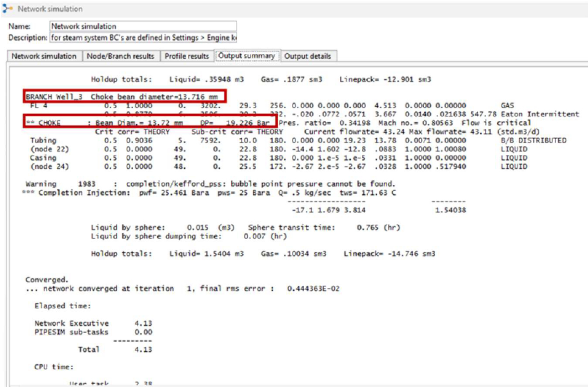Image resolution: width=588 pixels, height=387 pixels.
Task: Switch to the Network simulation tab
Action: tap(44, 56)
